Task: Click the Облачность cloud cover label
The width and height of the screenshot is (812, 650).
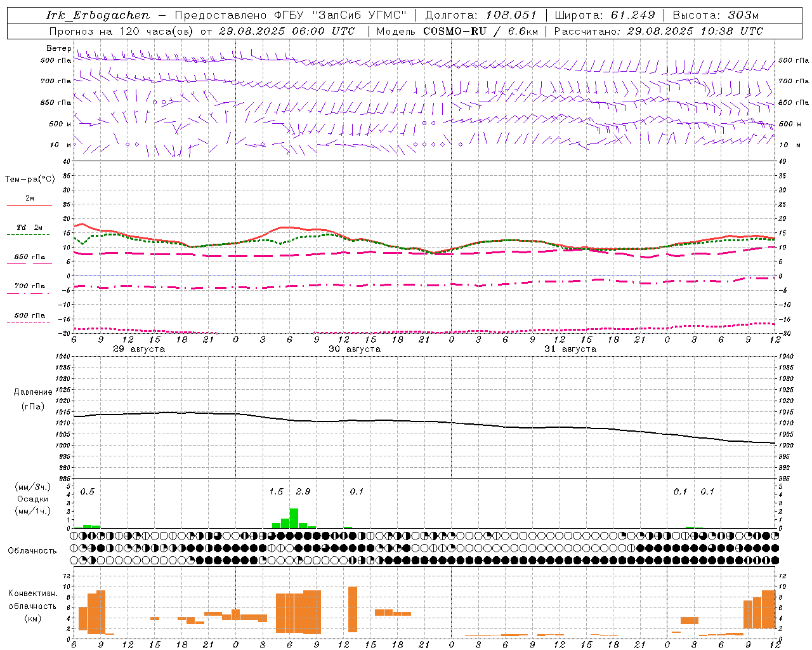Action: point(32,551)
